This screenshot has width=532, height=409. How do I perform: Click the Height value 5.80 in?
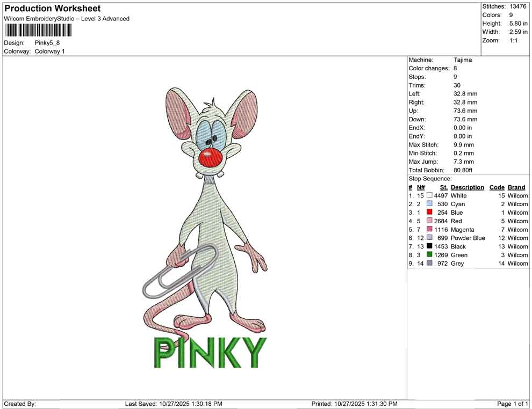[x=519, y=24]
